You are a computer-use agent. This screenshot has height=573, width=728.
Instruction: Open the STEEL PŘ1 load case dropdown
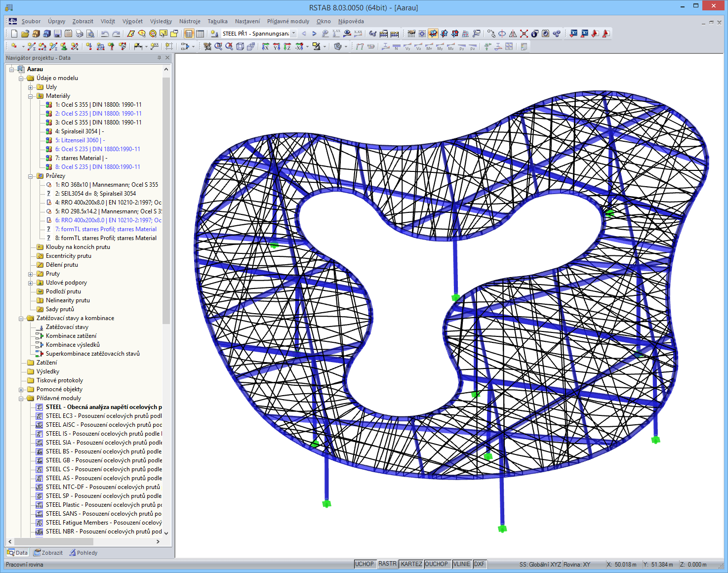(293, 34)
